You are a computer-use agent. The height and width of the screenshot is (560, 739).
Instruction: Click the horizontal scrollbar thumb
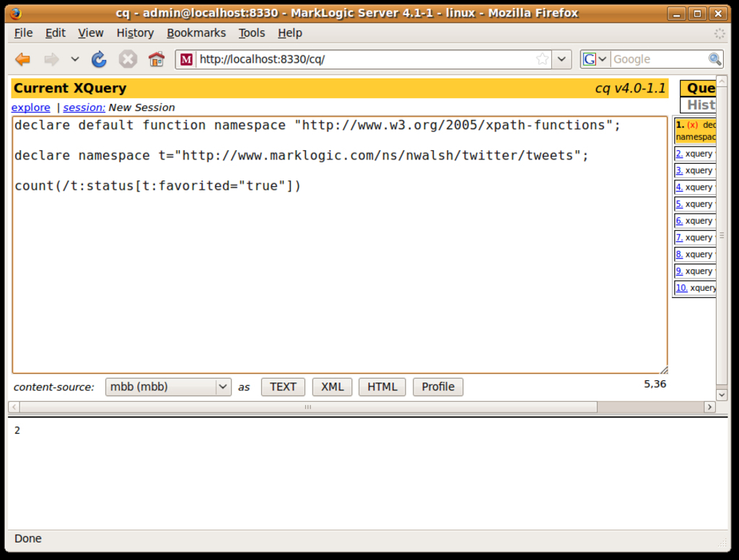308,407
